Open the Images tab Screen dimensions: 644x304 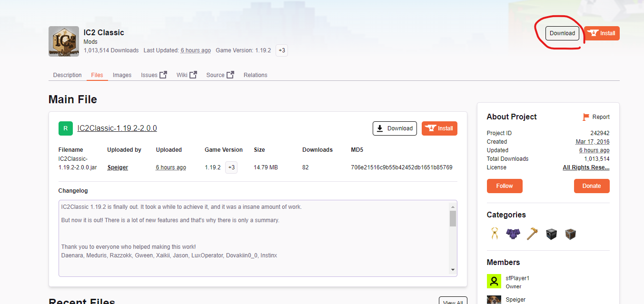coord(122,75)
